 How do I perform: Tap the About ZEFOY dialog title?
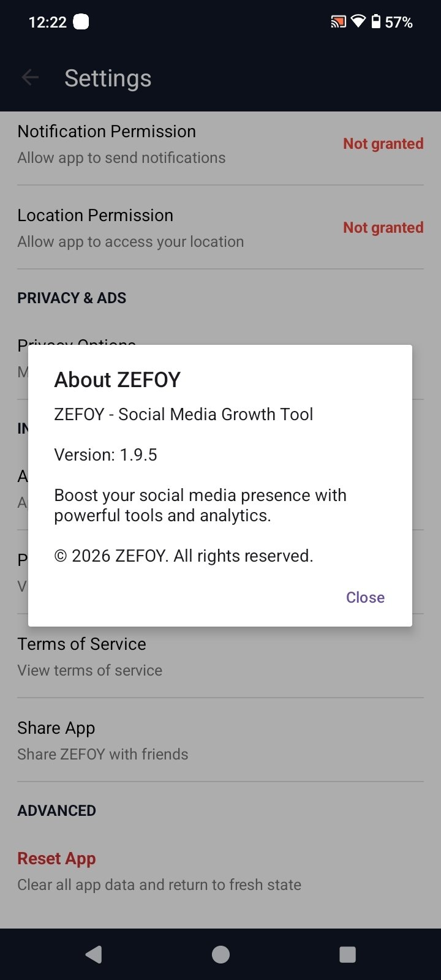pos(117,380)
